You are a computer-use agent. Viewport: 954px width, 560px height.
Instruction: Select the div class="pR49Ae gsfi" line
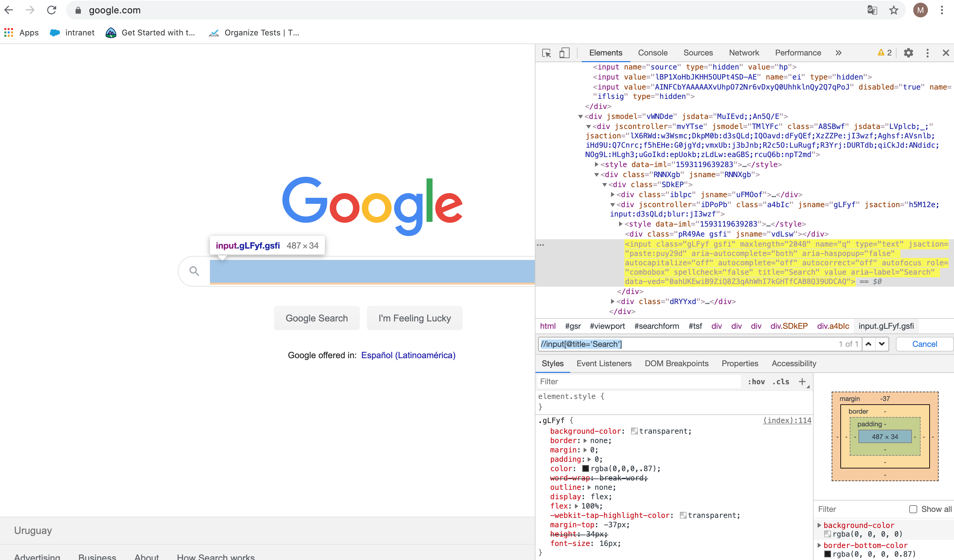pos(727,234)
